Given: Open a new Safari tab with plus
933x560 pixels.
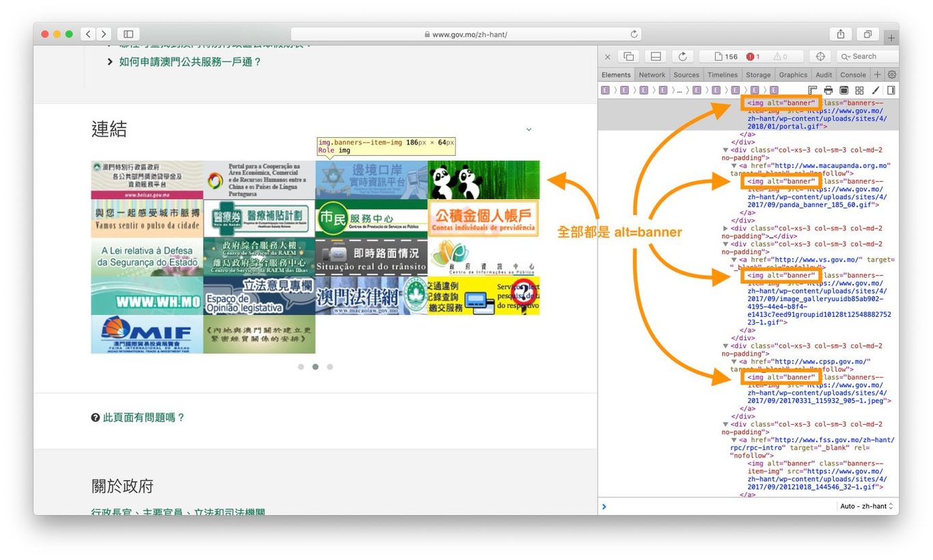Looking at the screenshot, I should click(x=891, y=38).
